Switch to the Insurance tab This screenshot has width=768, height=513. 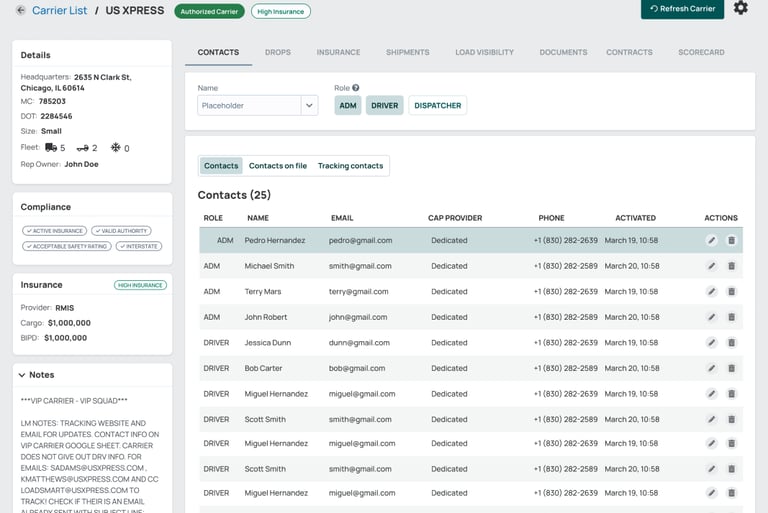338,52
